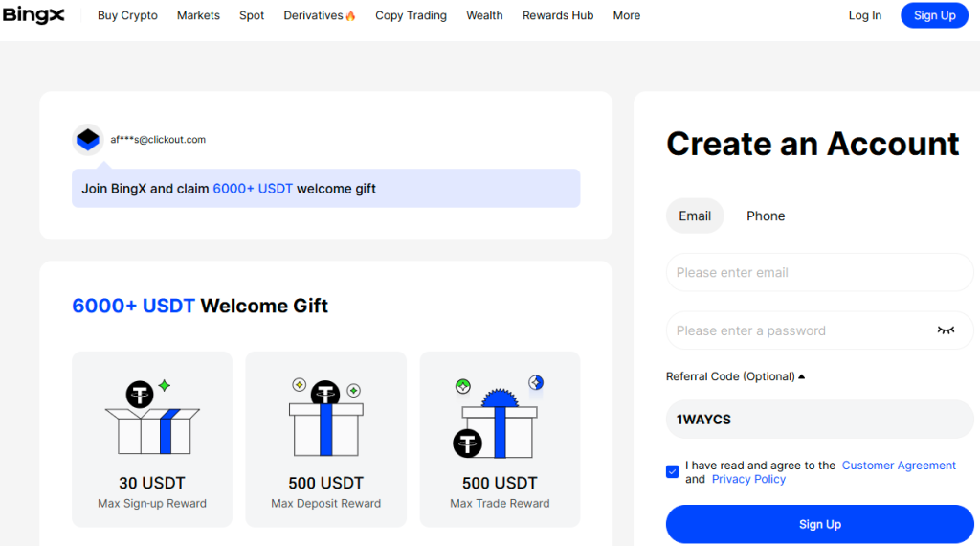
Task: Click the 30 USDT open box gift icon
Action: [152, 417]
